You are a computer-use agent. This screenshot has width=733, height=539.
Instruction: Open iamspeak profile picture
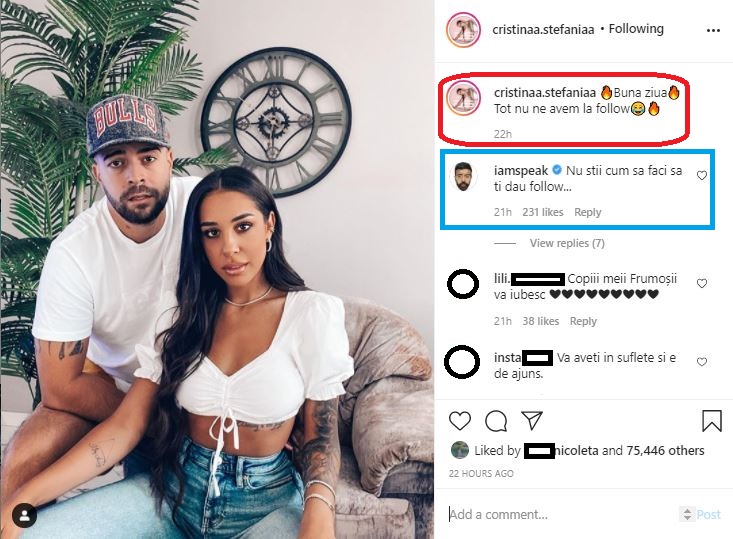pyautogui.click(x=463, y=177)
